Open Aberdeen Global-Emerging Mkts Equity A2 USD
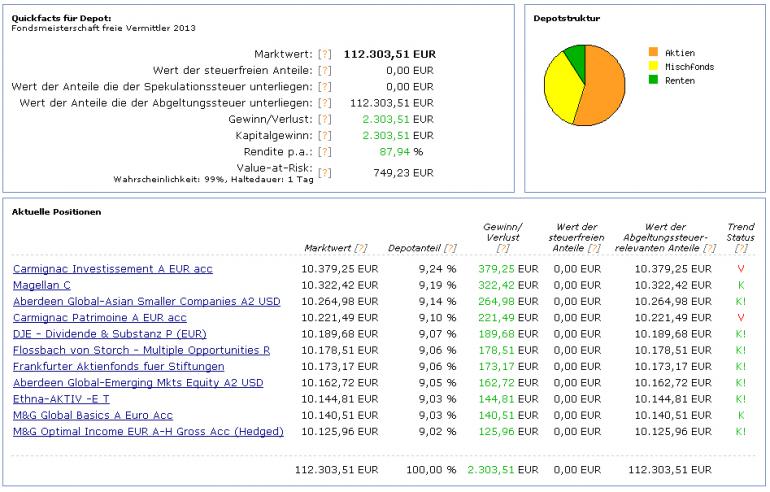Image resolution: width=770 pixels, height=492 pixels. pos(138,383)
